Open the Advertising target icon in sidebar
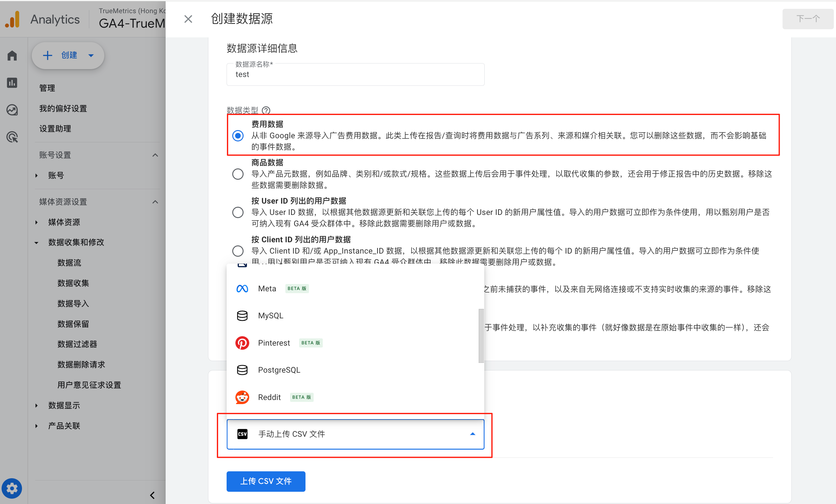Image resolution: width=836 pixels, height=504 pixels. click(x=12, y=137)
